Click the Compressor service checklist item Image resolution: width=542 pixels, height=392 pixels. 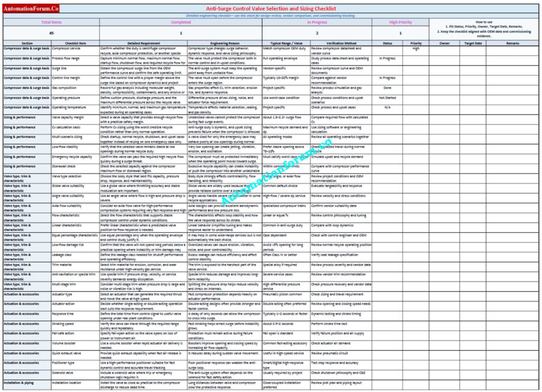[75, 51]
